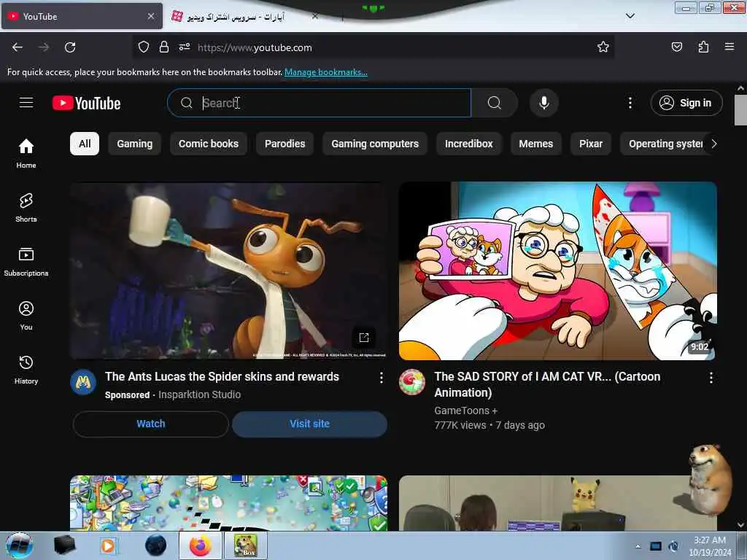This screenshot has width=747, height=560.
Task: Select the Gaming filter chip
Action: tap(135, 144)
